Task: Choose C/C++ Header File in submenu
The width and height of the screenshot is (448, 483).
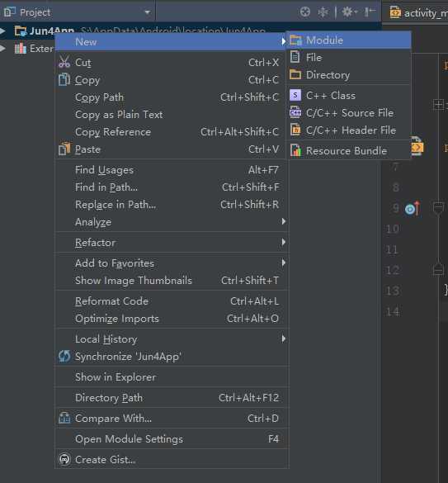Action: pos(349,130)
